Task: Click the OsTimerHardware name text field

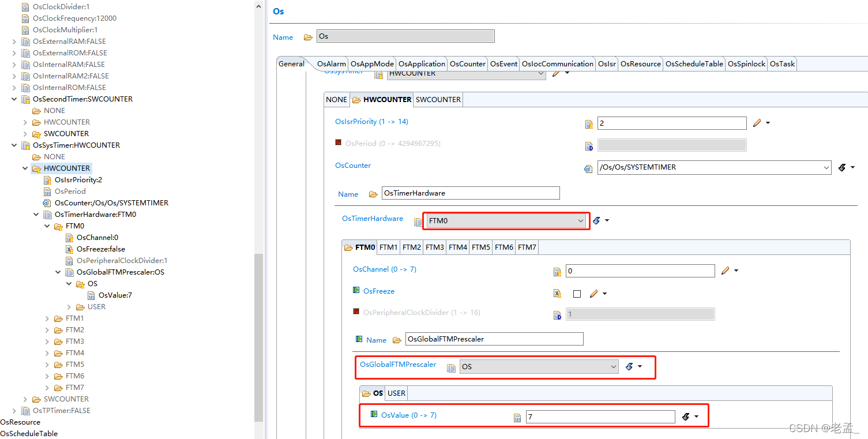Action: pos(471,193)
